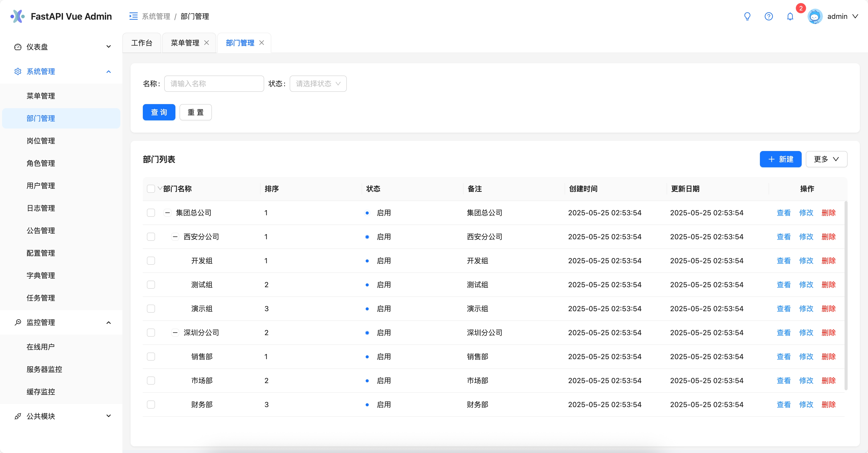The image size is (868, 453).
Task: Open help via the question mark icon
Action: [x=769, y=16]
